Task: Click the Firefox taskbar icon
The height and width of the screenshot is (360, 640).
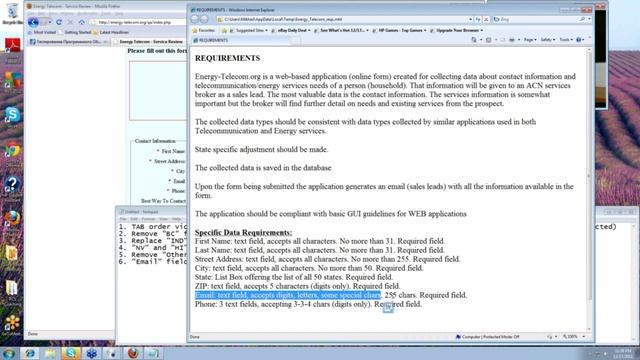Action: 133,353
